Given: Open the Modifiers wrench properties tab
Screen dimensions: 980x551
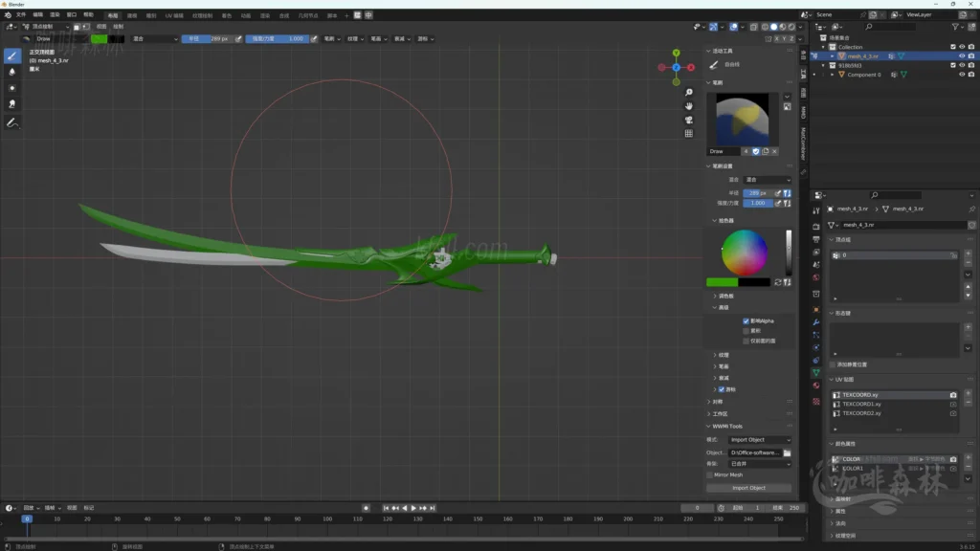Looking at the screenshot, I should coord(815,322).
